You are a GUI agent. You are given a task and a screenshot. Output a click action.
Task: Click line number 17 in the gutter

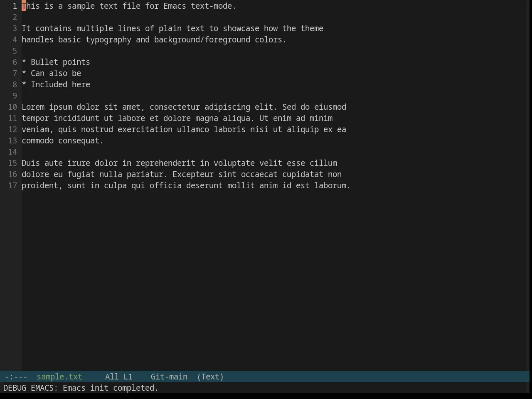(x=12, y=185)
